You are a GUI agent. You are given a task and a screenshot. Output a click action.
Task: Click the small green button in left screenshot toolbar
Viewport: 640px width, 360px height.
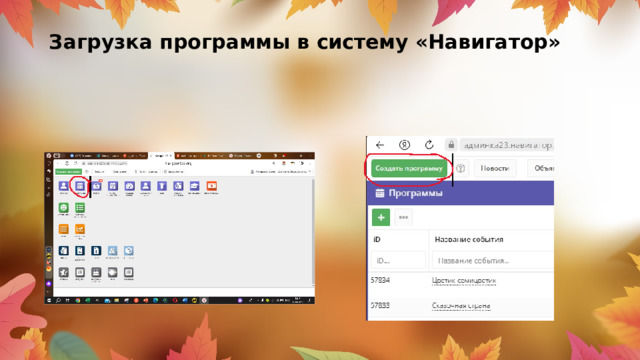pos(69,171)
